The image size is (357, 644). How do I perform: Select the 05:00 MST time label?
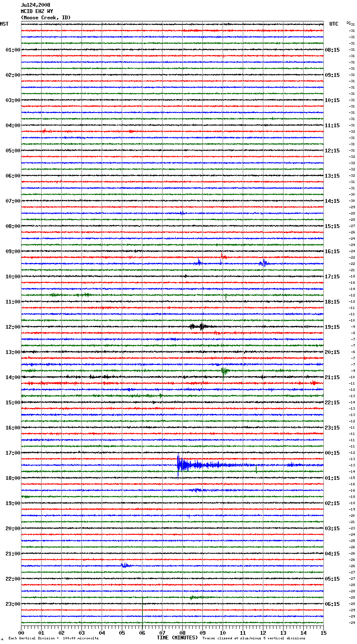(13, 151)
